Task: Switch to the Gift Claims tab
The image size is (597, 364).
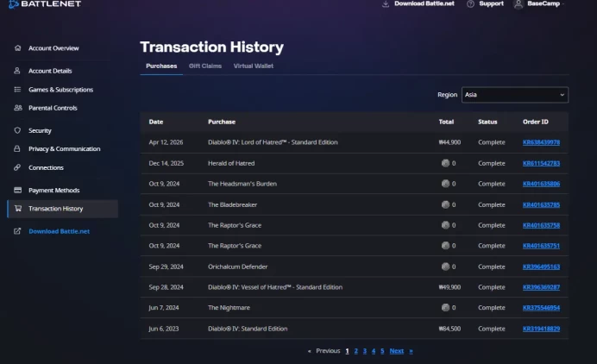Action: (205, 66)
